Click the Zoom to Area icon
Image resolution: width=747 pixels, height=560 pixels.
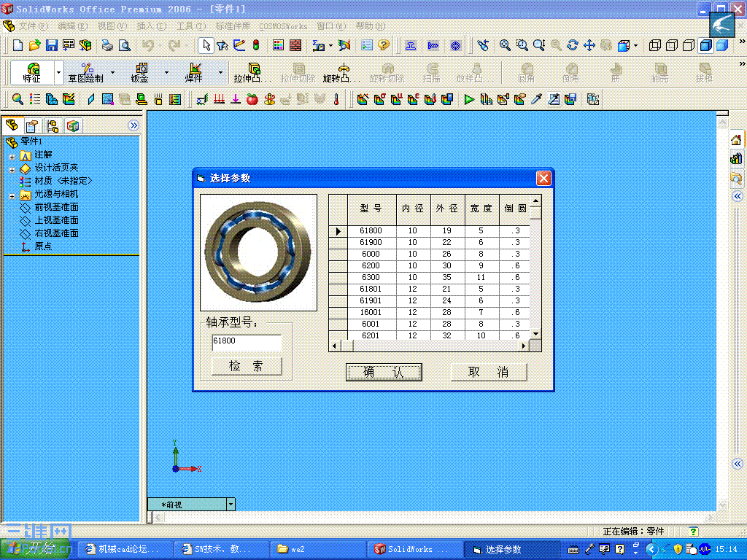522,45
